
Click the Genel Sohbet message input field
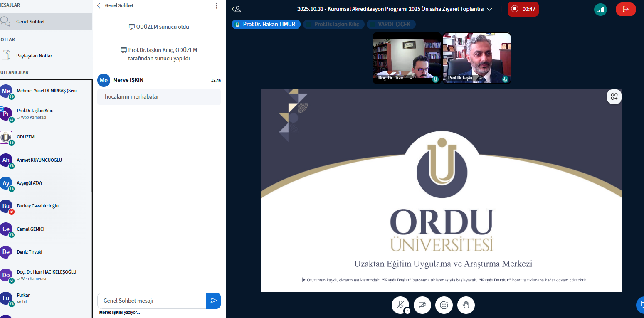tap(152, 301)
